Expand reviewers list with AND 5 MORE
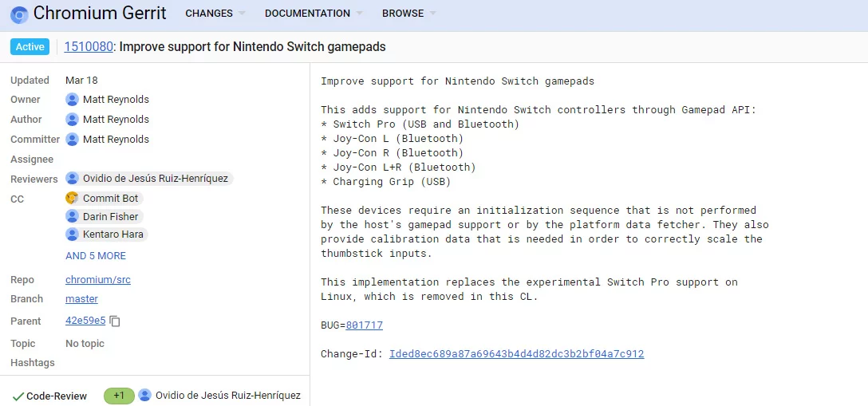The width and height of the screenshot is (868, 406). (96, 255)
